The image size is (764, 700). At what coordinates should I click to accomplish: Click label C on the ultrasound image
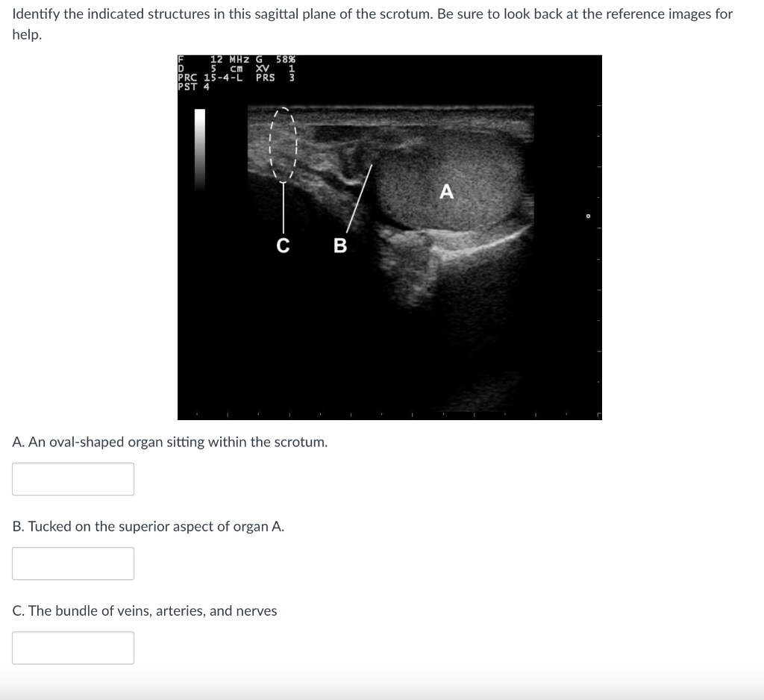pyautogui.click(x=284, y=245)
